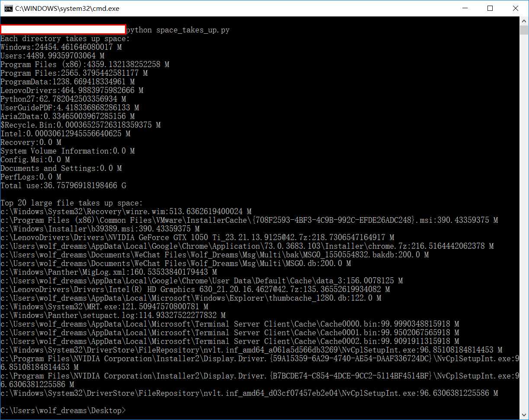The height and width of the screenshot is (420, 529).
Task: Click the Documents and Settings:0.0 M line
Action: pyautogui.click(x=61, y=168)
